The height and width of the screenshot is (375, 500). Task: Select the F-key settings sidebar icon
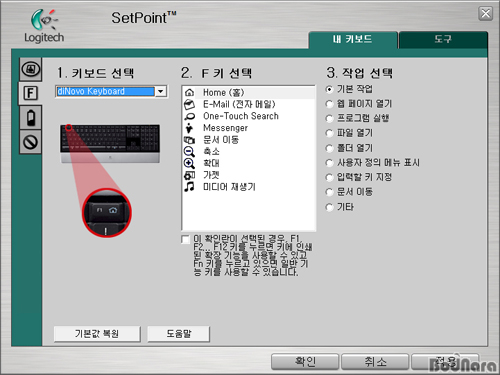(x=31, y=93)
